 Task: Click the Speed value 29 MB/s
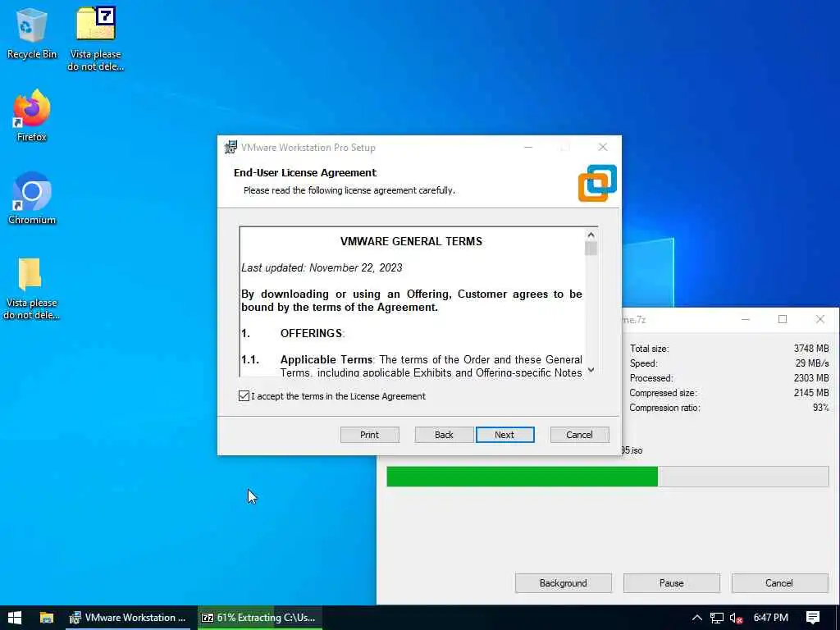pos(811,363)
